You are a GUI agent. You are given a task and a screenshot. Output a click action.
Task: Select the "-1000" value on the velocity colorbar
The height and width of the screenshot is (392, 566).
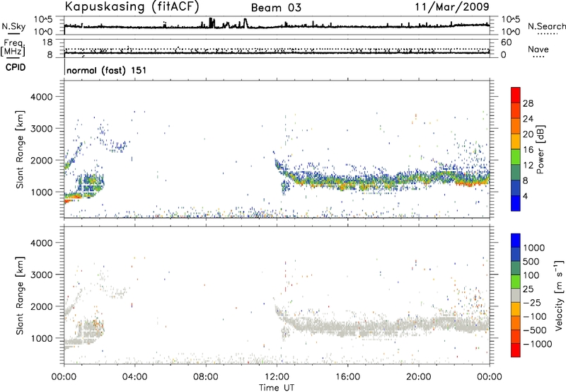pyautogui.click(x=538, y=344)
